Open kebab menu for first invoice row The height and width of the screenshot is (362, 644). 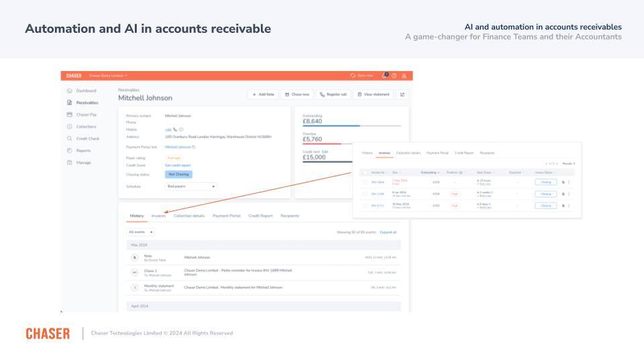coord(569,182)
